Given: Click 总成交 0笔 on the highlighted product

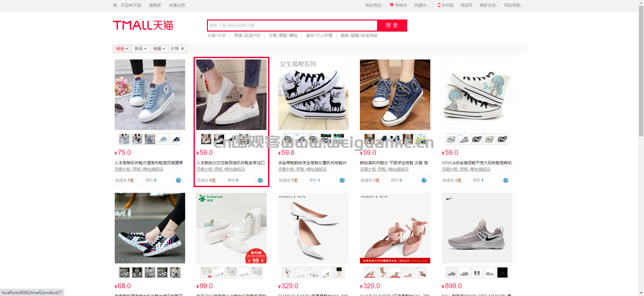Looking at the screenshot, I should click(206, 180).
